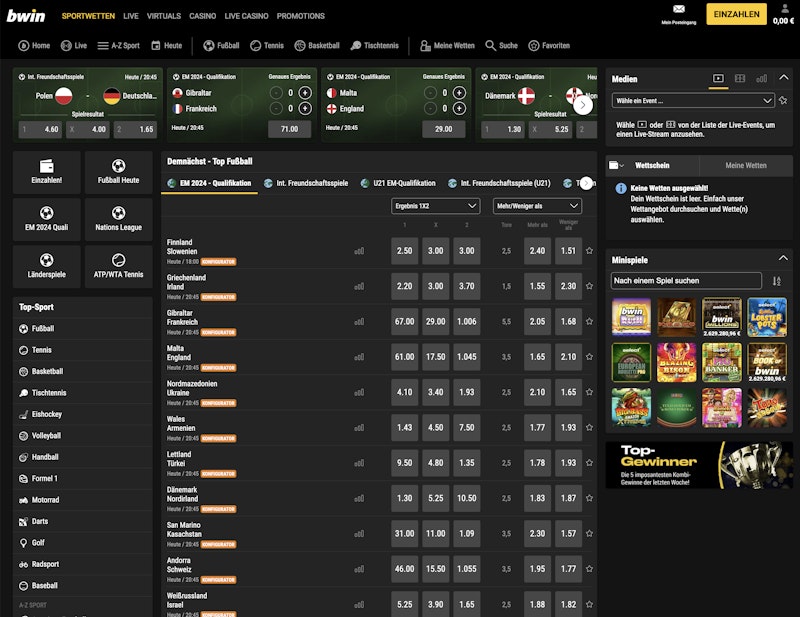This screenshot has height=617, width=800.
Task: Select Eishockey in Top-Sport sidebar
Action: point(46,414)
